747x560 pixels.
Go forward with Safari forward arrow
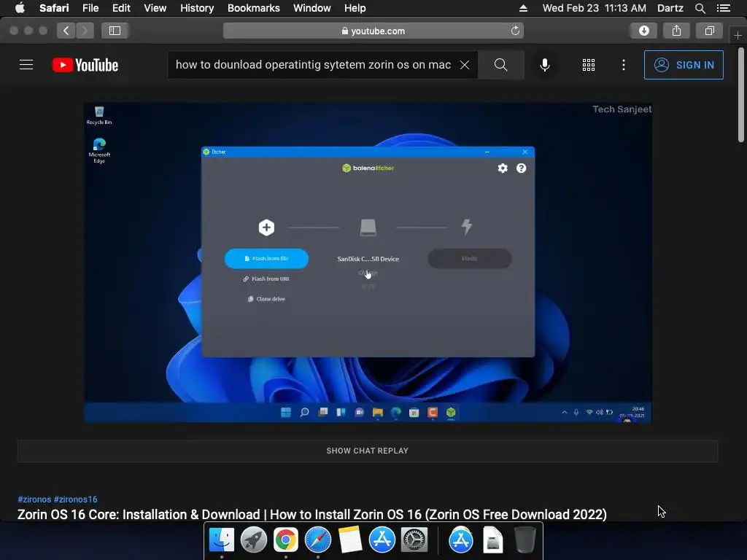[x=85, y=31]
